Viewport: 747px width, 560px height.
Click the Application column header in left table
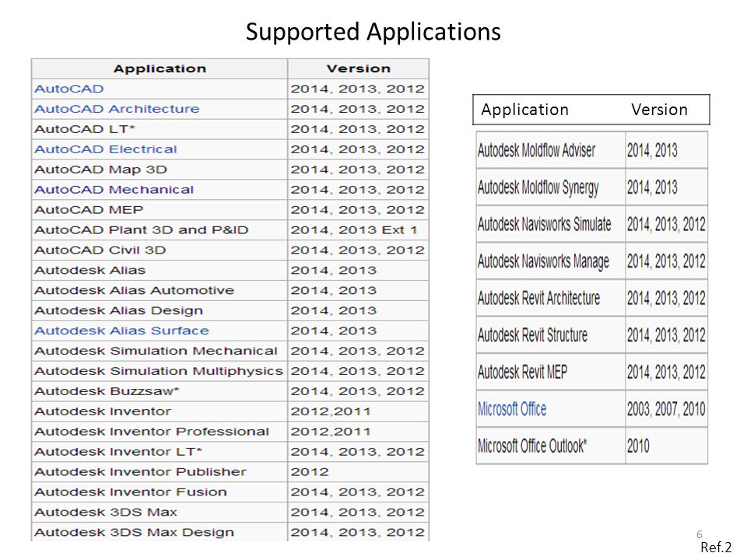[x=160, y=69]
